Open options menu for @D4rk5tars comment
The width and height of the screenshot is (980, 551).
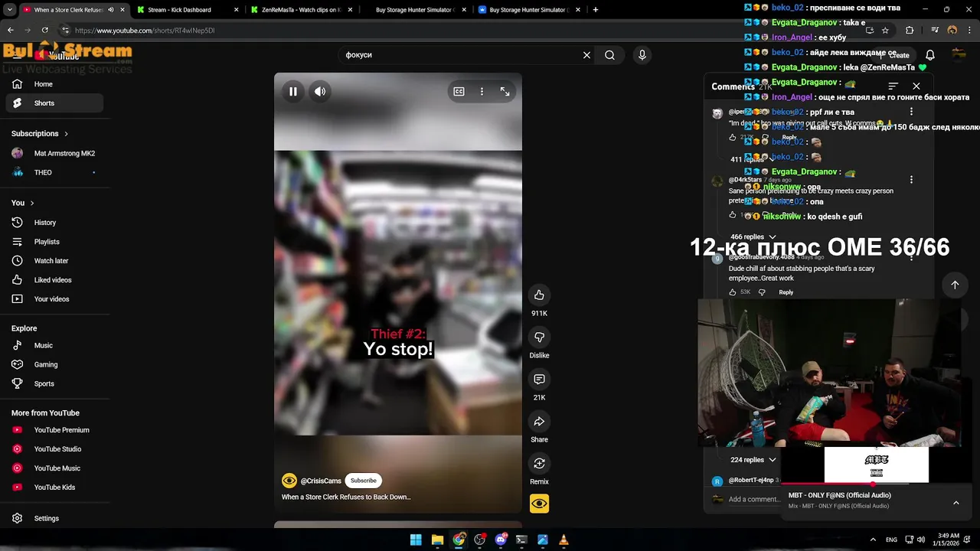coord(911,180)
